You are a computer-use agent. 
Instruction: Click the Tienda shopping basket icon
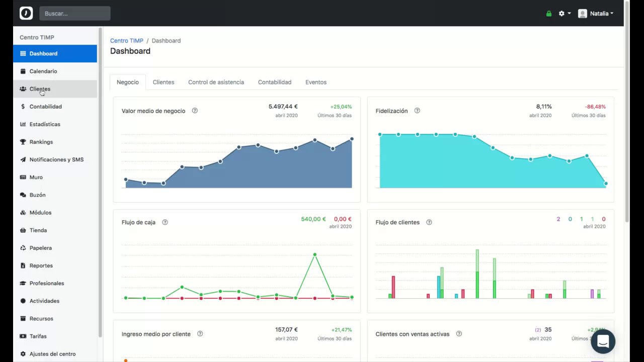click(x=23, y=230)
